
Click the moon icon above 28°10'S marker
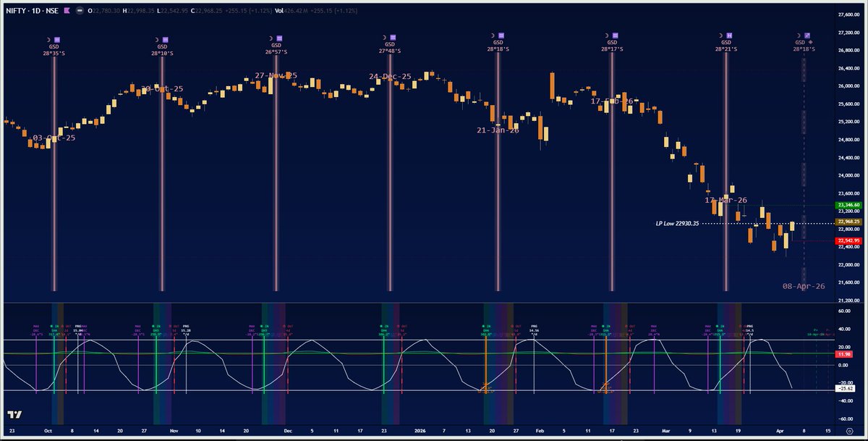pos(156,38)
